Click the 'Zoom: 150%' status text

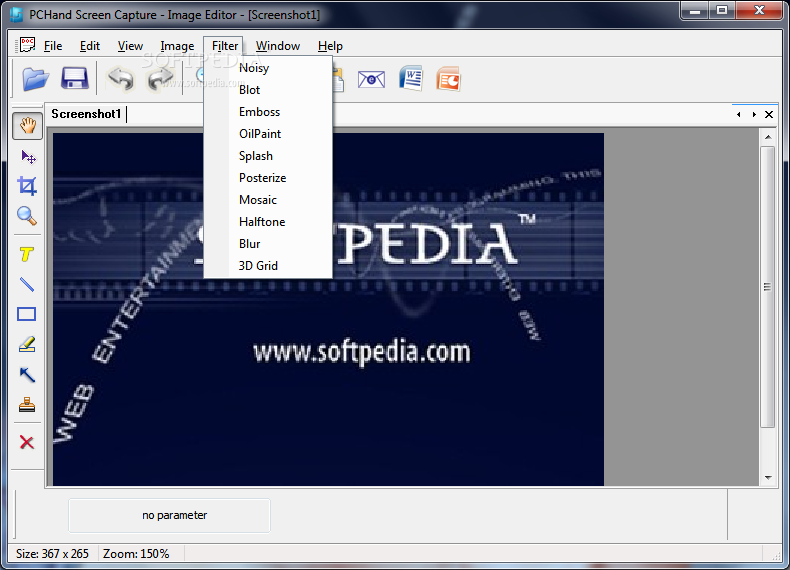pyautogui.click(x=136, y=554)
